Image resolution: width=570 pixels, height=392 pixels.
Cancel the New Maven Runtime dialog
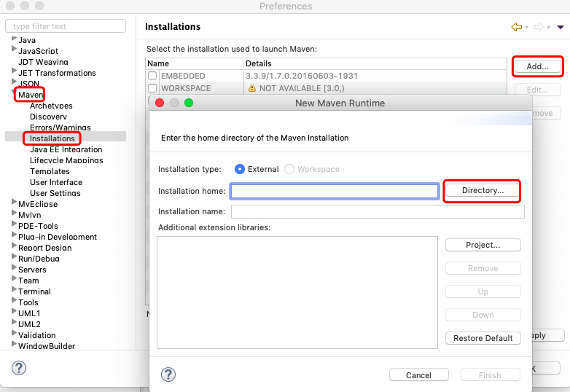pos(418,375)
